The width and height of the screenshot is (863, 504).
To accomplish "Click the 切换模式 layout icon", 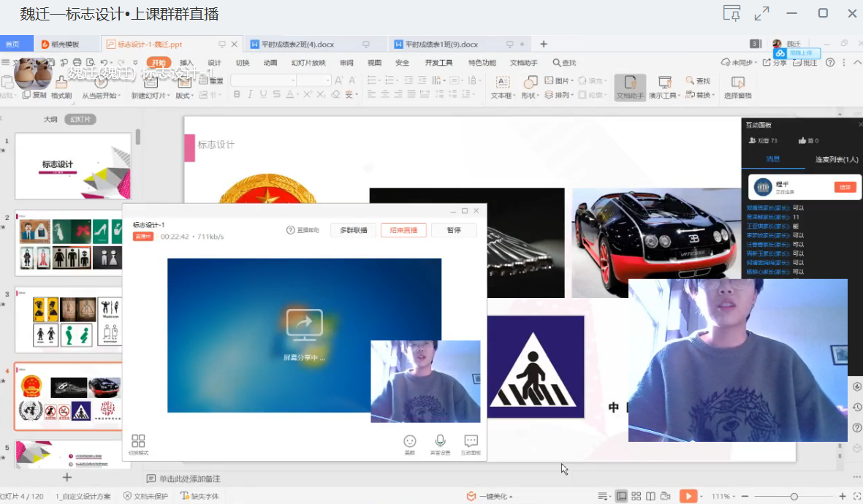I will (x=138, y=441).
